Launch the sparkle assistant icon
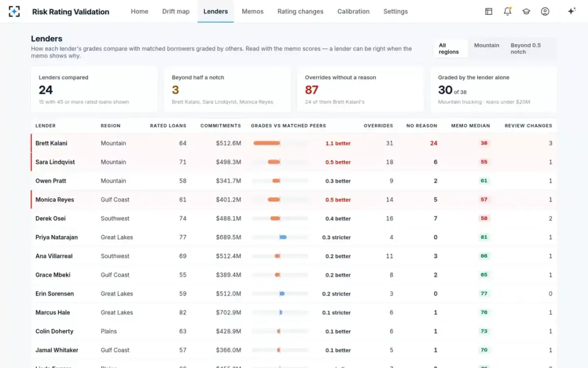This screenshot has height=368, width=588. tap(571, 11)
